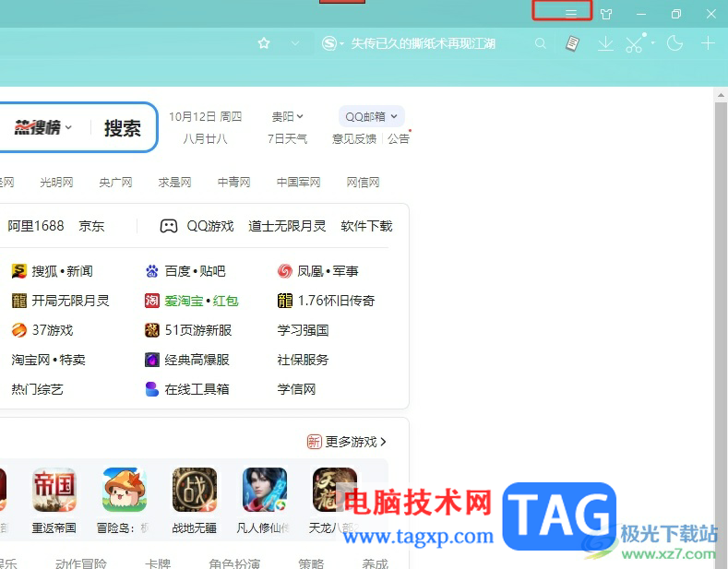
Task: Open the Sogou search engine selector
Action: pyautogui.click(x=332, y=43)
